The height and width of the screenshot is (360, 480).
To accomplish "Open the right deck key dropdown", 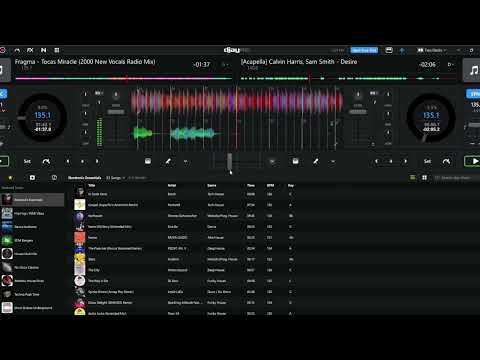I will pos(451,64).
